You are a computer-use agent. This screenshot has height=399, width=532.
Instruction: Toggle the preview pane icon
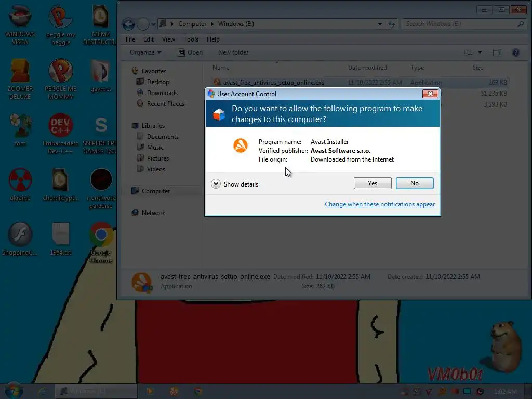tap(497, 52)
